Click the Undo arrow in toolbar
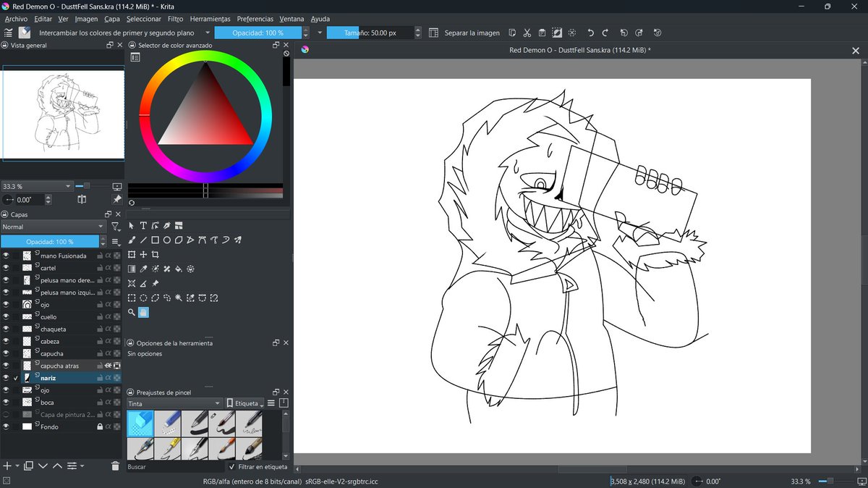Image resolution: width=868 pixels, height=488 pixels. coord(590,33)
